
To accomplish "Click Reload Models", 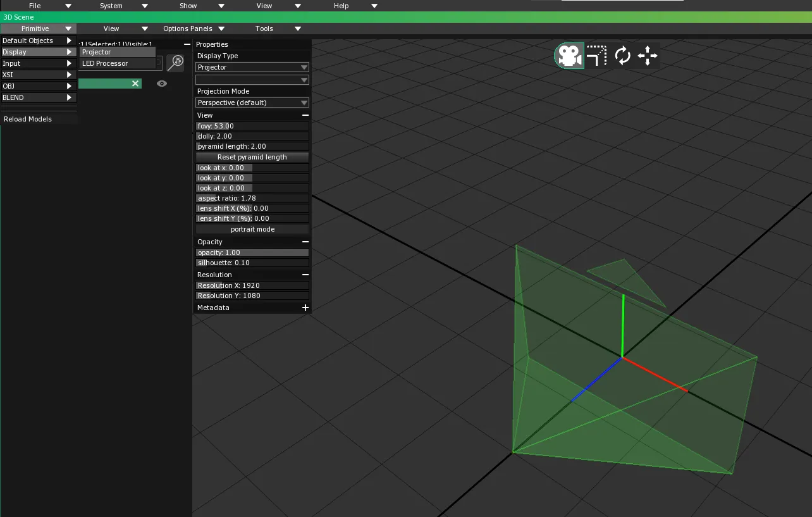I will click(39, 119).
